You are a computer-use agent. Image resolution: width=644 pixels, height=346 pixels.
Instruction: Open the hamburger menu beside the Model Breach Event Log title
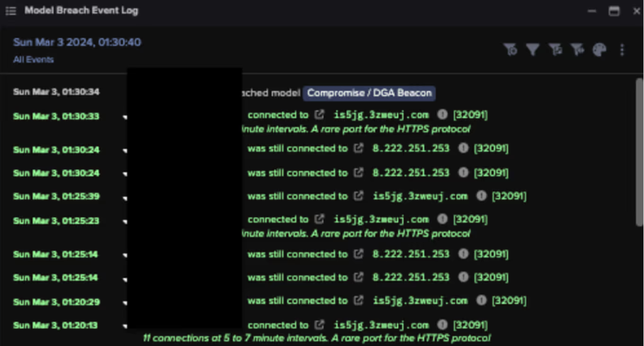click(11, 11)
